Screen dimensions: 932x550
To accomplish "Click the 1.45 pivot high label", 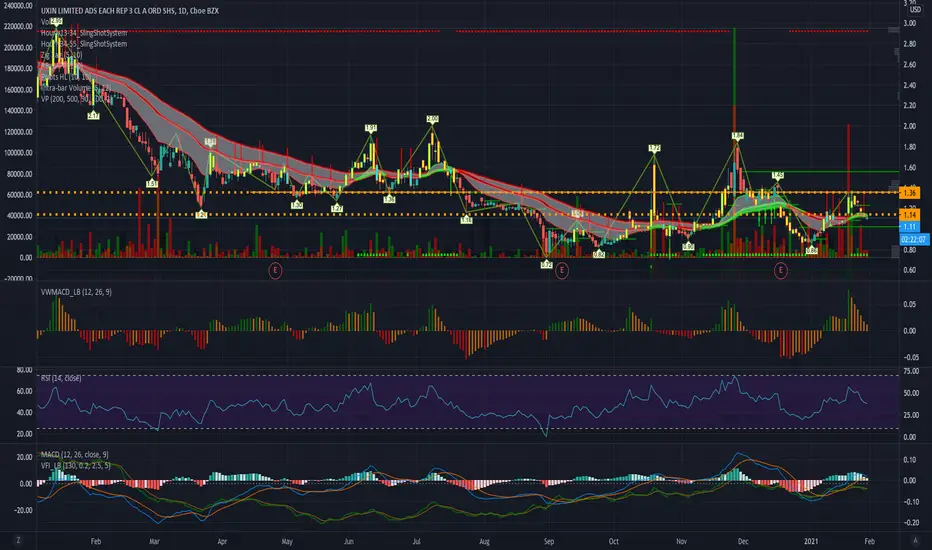I will pos(777,175).
